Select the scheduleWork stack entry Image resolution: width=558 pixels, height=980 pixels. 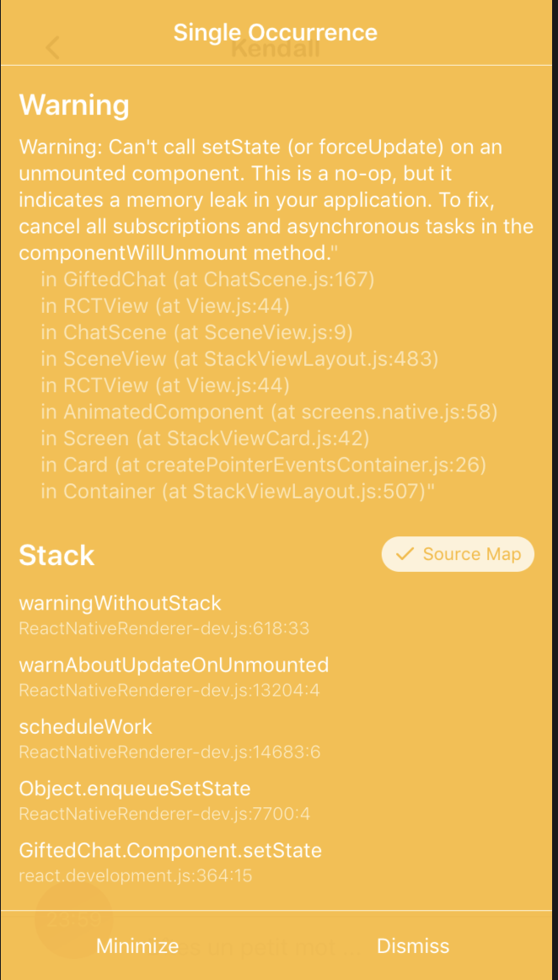click(x=84, y=727)
